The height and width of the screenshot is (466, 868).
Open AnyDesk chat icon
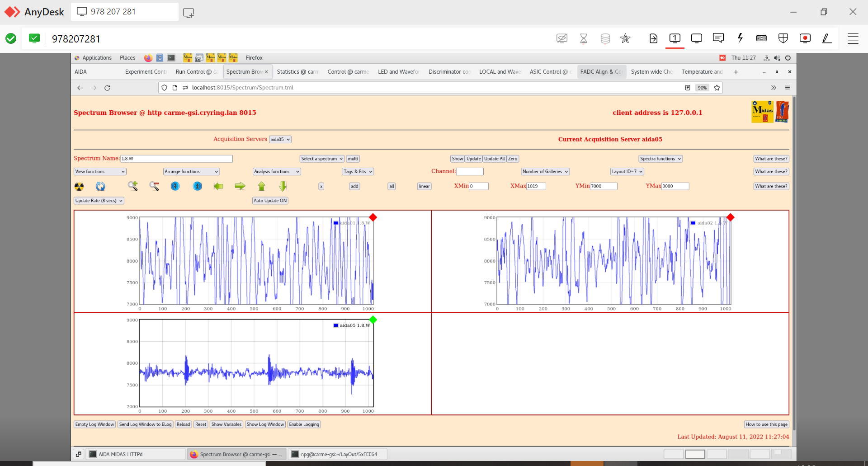718,38
